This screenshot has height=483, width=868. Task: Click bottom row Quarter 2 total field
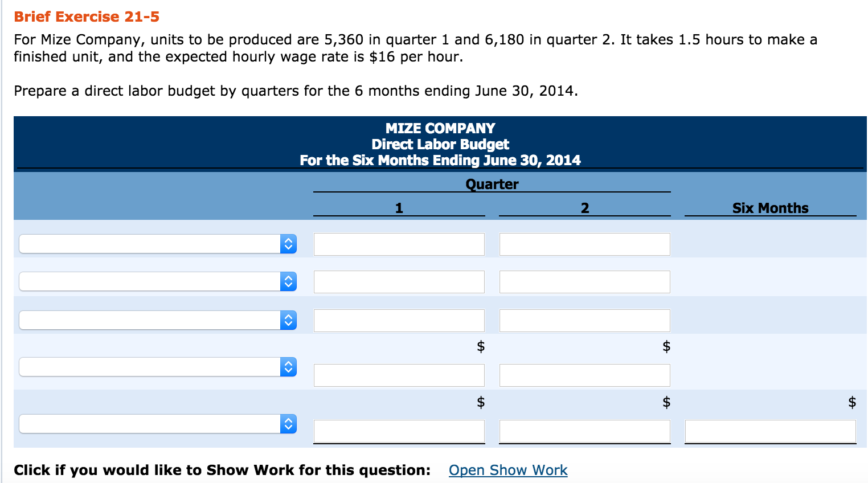(585, 431)
